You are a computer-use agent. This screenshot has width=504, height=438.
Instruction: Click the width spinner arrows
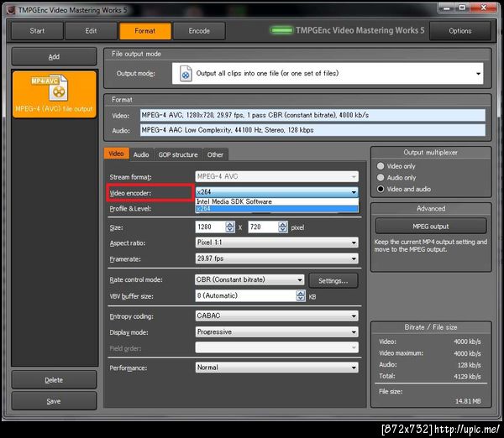coord(230,227)
